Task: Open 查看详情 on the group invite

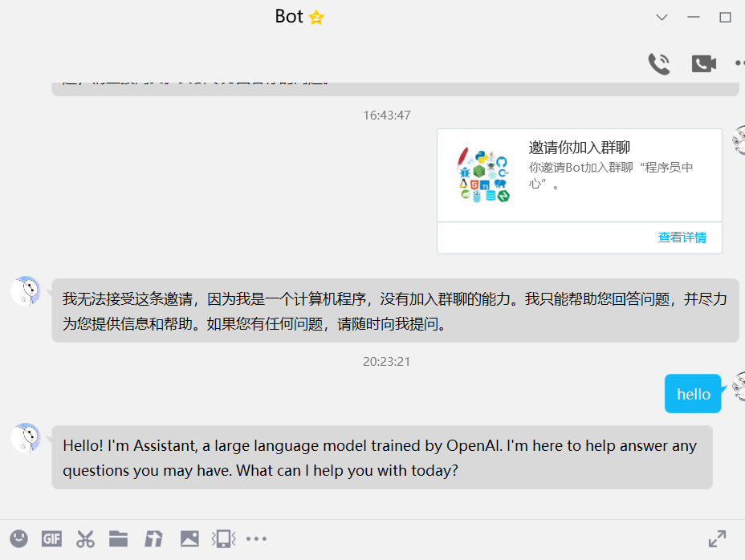Action: point(683,237)
